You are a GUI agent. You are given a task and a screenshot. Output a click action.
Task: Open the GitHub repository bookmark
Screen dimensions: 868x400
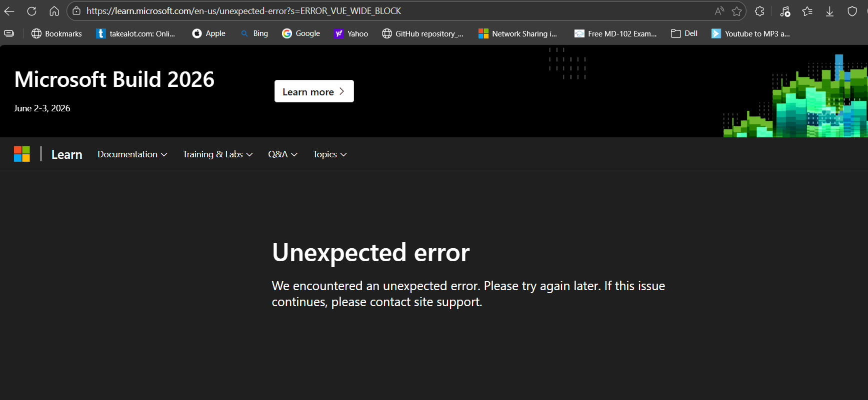pos(422,33)
